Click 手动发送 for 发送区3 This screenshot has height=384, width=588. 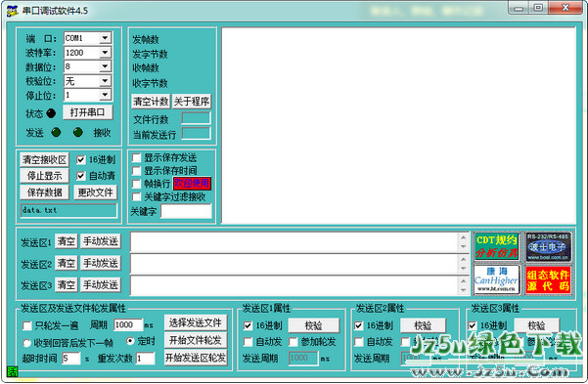(x=101, y=285)
